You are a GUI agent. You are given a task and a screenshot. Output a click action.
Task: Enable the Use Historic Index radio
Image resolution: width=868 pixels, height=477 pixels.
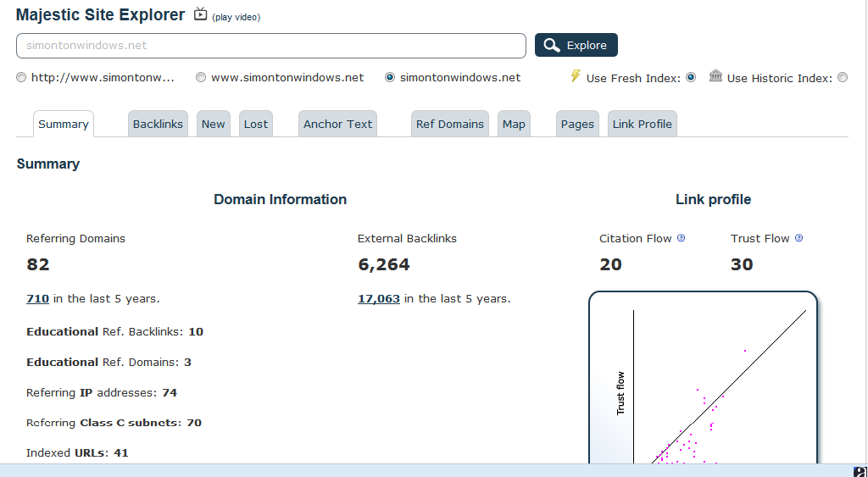[842, 77]
